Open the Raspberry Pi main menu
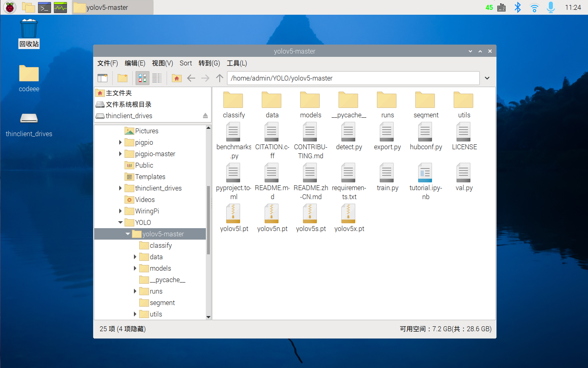 tap(10, 7)
